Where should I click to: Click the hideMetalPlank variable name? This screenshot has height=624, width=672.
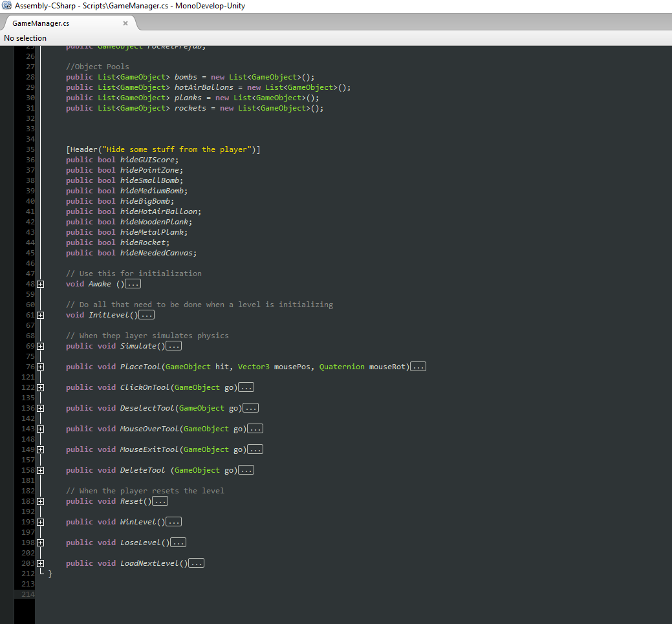152,232
